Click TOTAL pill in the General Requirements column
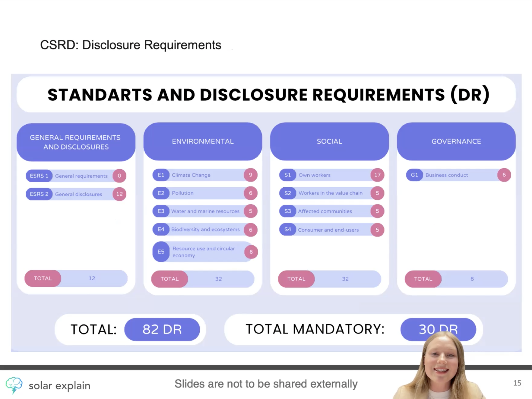Image resolution: width=532 pixels, height=399 pixels. coord(43,278)
